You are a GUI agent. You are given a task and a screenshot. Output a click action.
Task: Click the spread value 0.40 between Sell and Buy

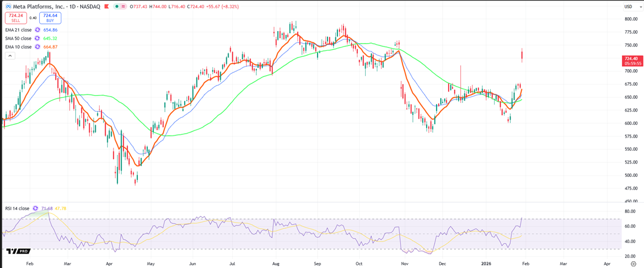pyautogui.click(x=33, y=18)
